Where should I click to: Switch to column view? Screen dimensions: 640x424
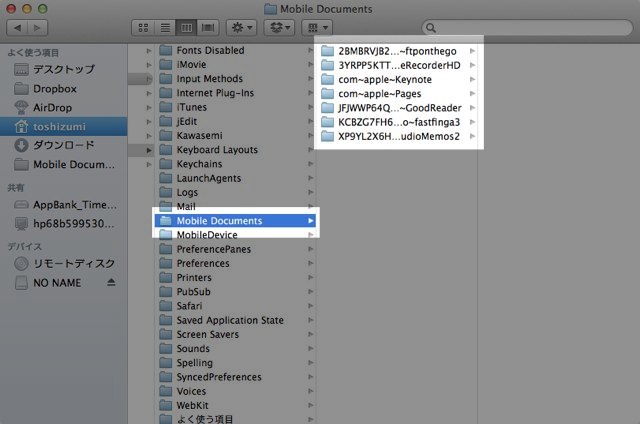[187, 28]
